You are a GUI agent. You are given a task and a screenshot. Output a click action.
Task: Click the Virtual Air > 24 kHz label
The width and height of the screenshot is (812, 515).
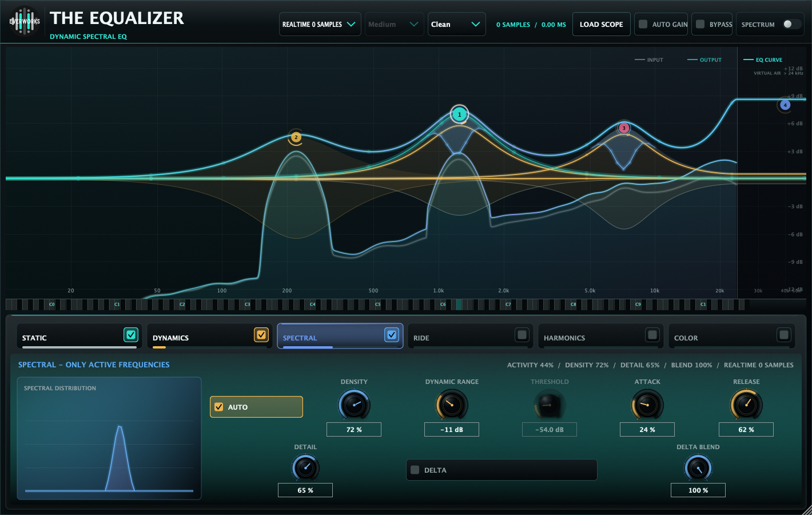point(778,73)
